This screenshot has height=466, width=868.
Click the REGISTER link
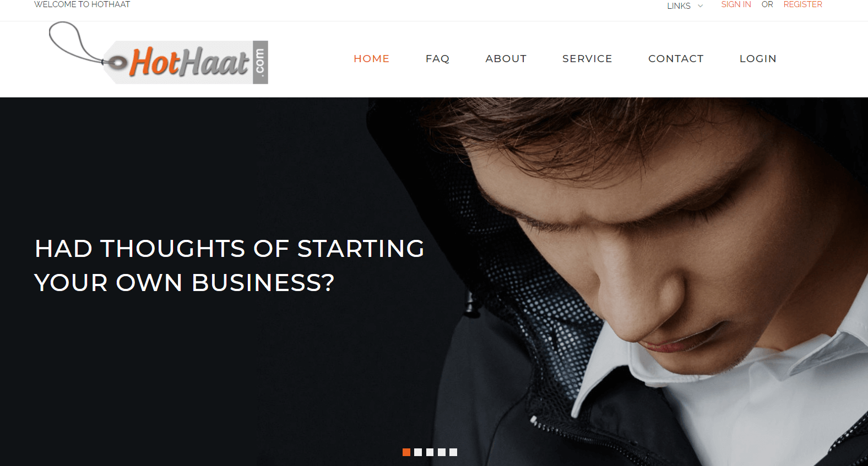coord(802,4)
